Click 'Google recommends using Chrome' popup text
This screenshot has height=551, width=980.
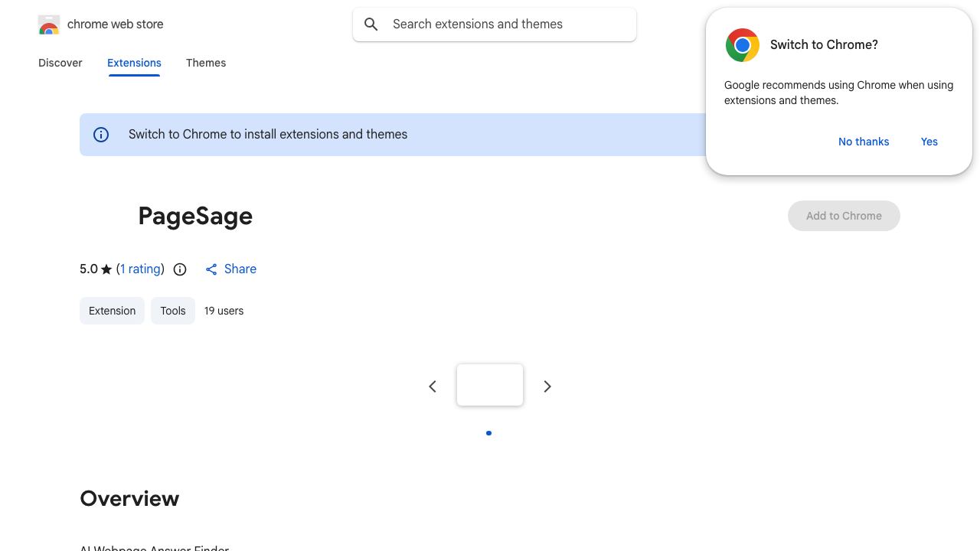click(838, 93)
